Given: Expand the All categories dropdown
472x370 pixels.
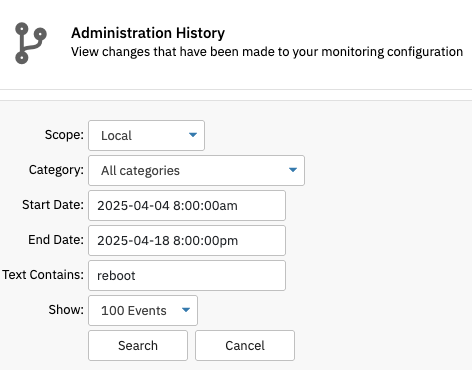Looking at the screenshot, I should [x=196, y=170].
